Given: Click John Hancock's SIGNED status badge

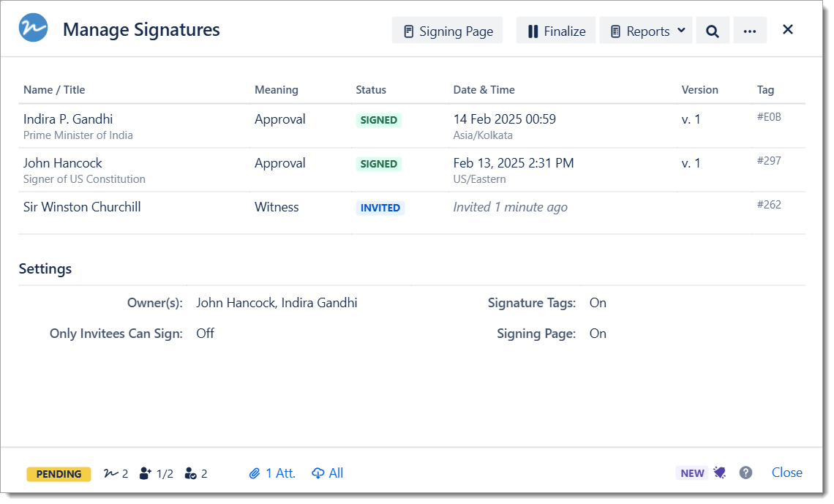Looking at the screenshot, I should tap(379, 164).
